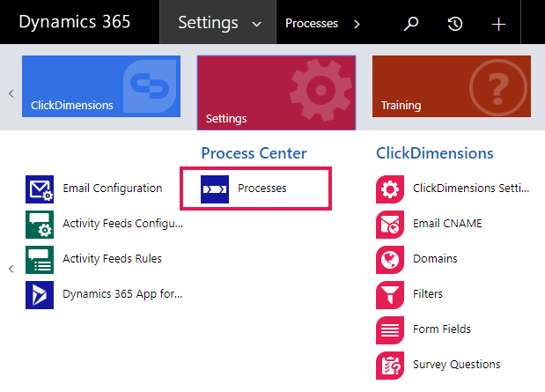Image resolution: width=545 pixels, height=392 pixels.
Task: Click the Filters funnel icon
Action: click(390, 295)
